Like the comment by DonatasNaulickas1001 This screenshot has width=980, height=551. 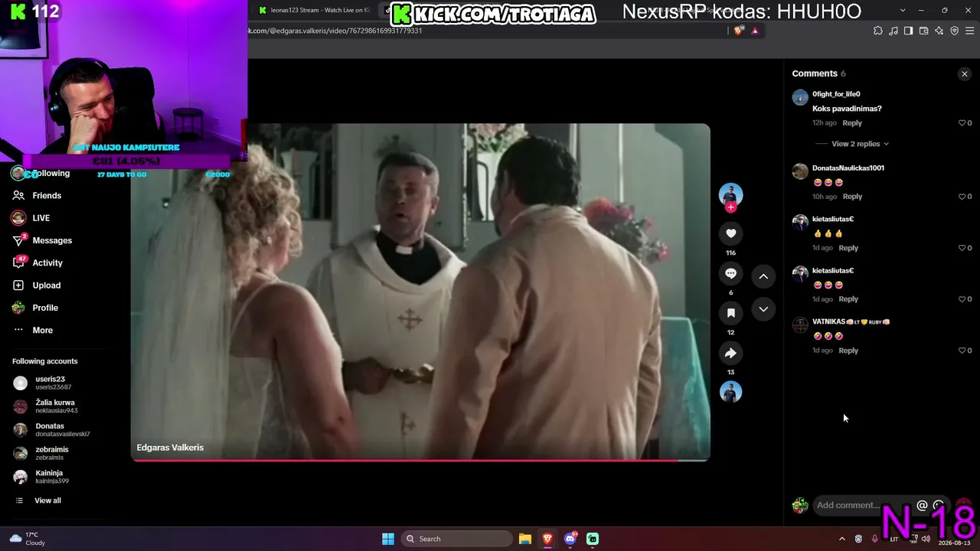point(962,197)
